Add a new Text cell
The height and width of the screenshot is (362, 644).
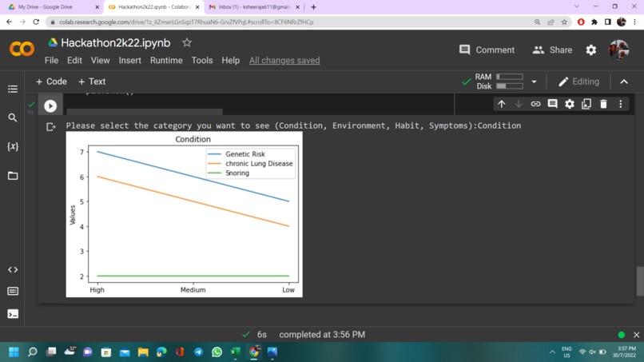coord(92,82)
